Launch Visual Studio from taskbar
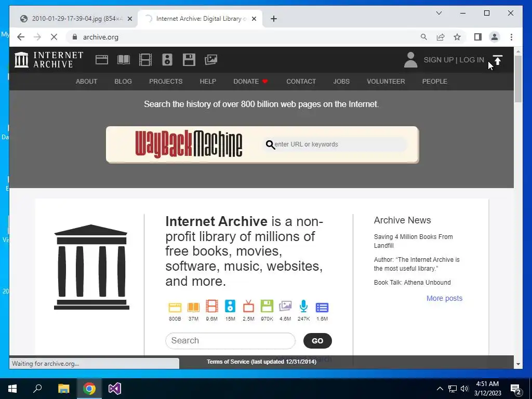This screenshot has height=399, width=532. click(x=115, y=389)
